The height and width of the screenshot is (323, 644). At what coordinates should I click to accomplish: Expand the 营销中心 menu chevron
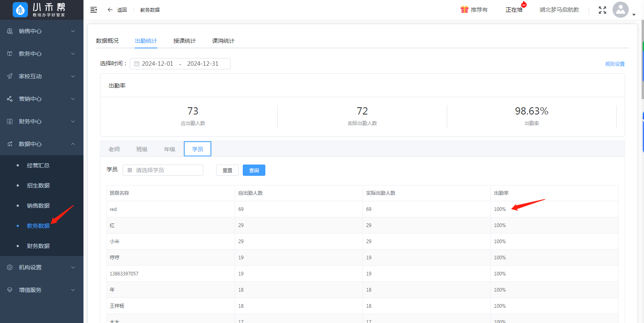pyautogui.click(x=73, y=99)
